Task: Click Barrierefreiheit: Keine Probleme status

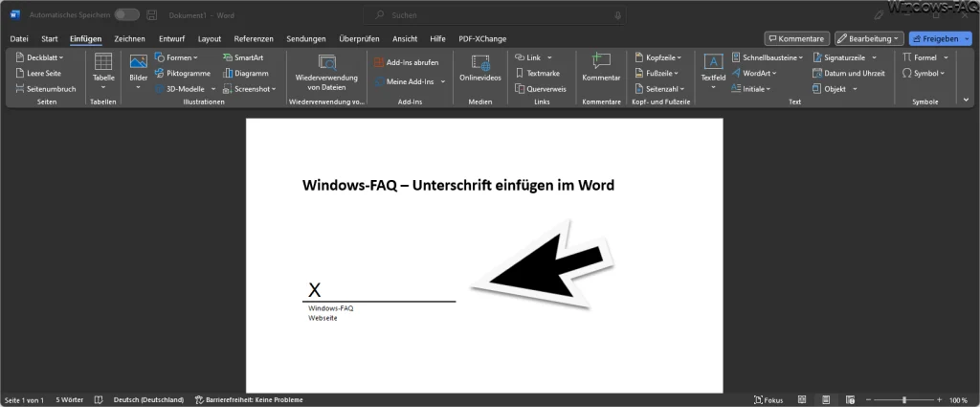Action: 249,399
